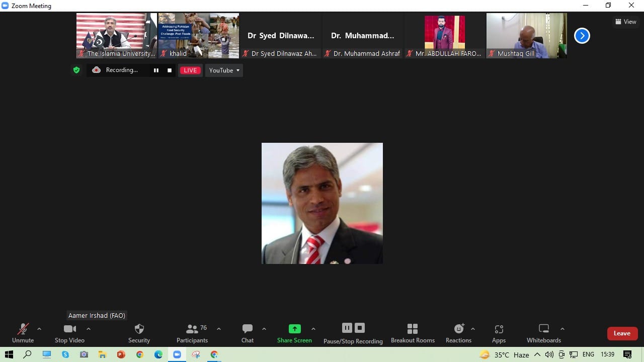The image size is (644, 362).
Task: Open PowerPoint from the Windows taskbar
Action: [x=121, y=354]
